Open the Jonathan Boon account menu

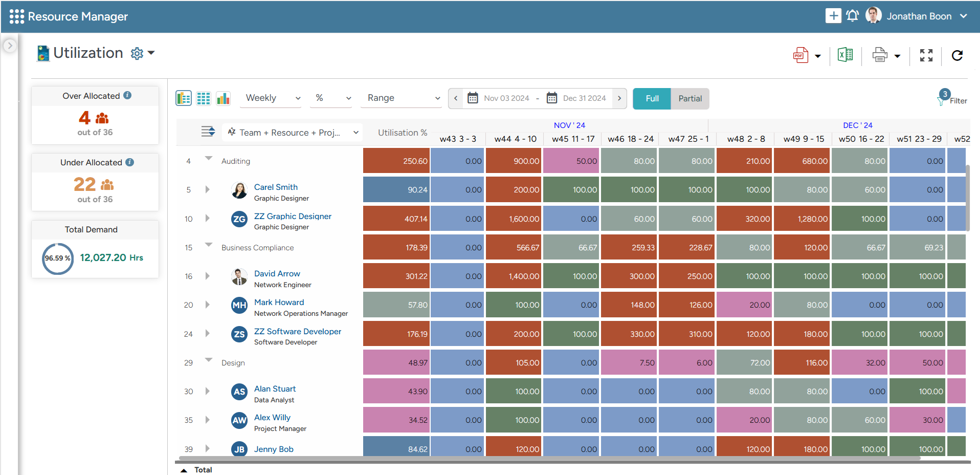[918, 16]
